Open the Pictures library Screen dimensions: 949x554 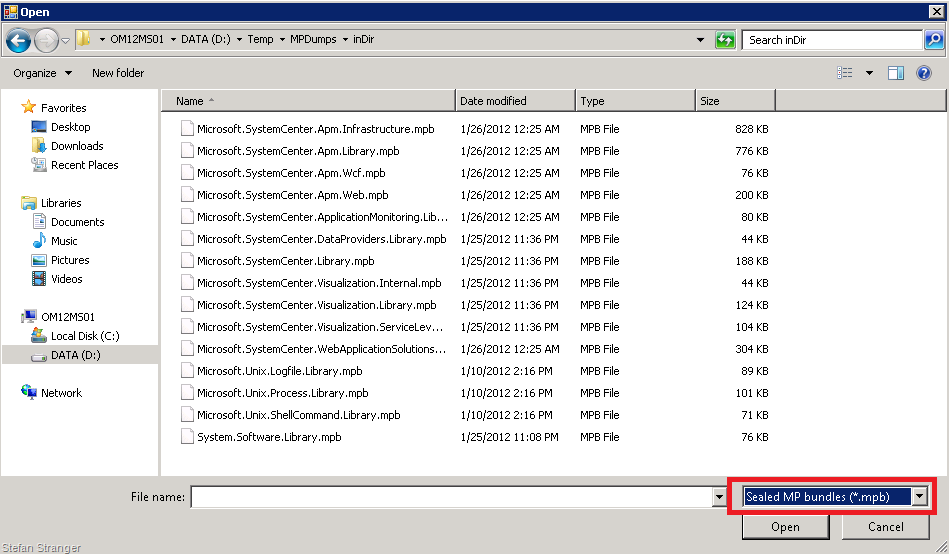(70, 260)
